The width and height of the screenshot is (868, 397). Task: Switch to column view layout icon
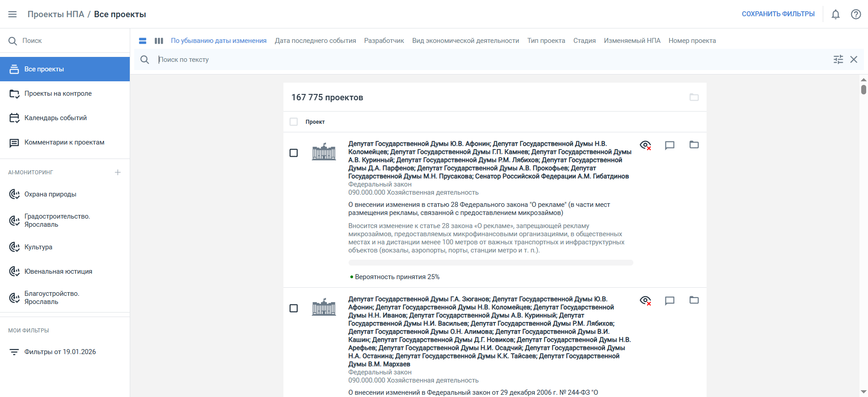(x=159, y=41)
